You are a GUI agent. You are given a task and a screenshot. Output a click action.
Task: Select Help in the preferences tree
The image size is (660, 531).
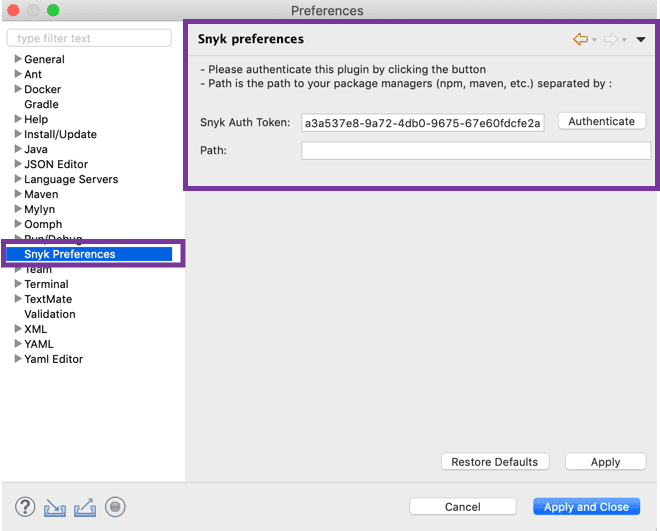(x=36, y=119)
